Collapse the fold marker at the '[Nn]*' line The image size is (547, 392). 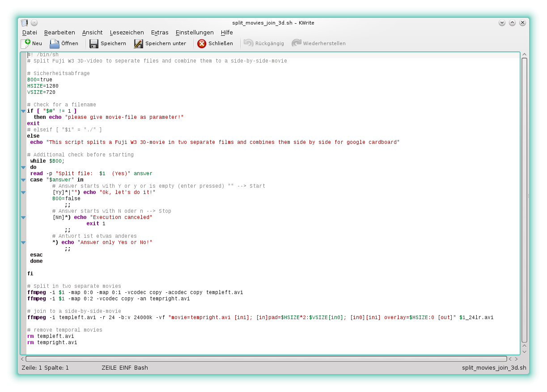pos(23,218)
